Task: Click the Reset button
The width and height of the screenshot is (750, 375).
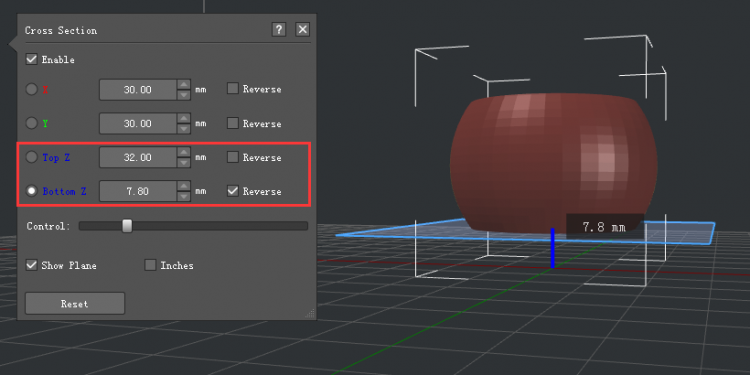Action: click(75, 303)
